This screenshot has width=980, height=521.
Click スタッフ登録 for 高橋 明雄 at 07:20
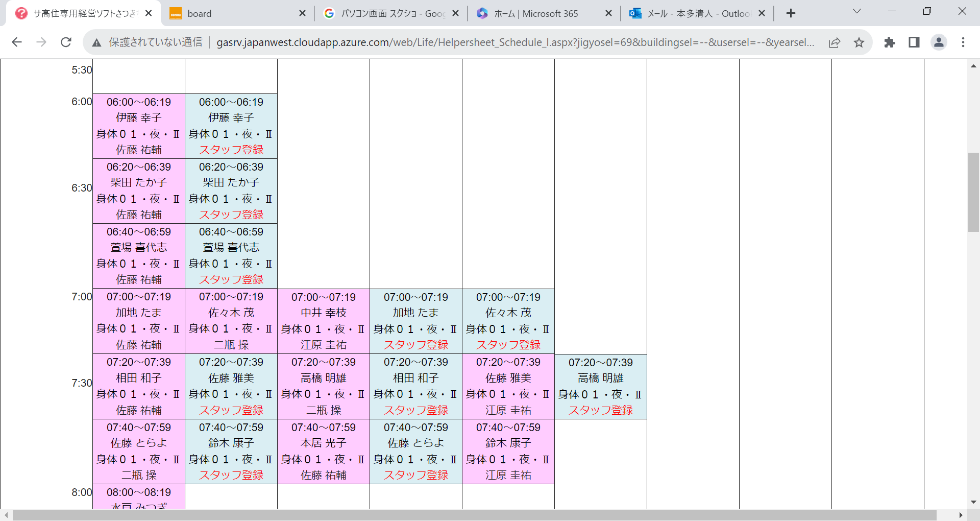(x=601, y=410)
